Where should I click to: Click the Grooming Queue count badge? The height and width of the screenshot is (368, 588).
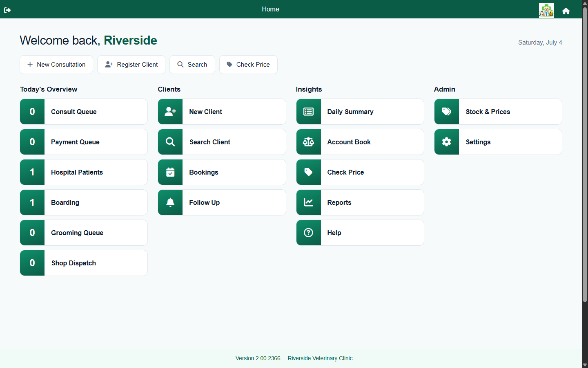click(x=32, y=233)
